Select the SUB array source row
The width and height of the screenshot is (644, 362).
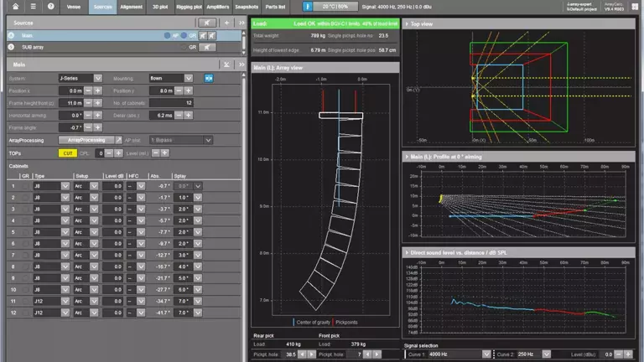[x=124, y=47]
